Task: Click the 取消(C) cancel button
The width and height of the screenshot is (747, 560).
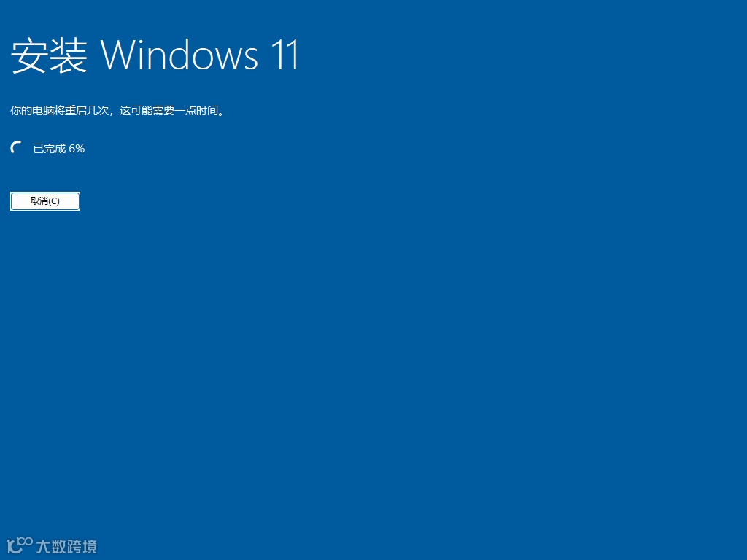Action: point(45,201)
